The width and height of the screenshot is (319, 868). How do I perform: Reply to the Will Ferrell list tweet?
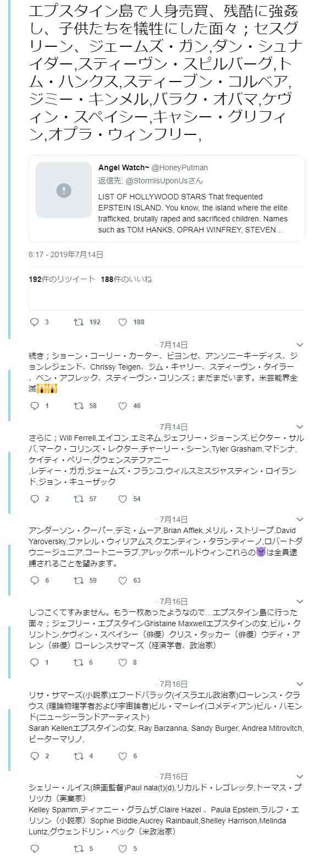point(34,499)
